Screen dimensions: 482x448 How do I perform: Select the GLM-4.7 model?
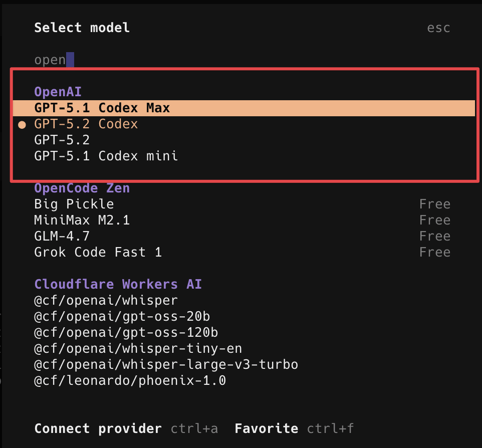(62, 236)
